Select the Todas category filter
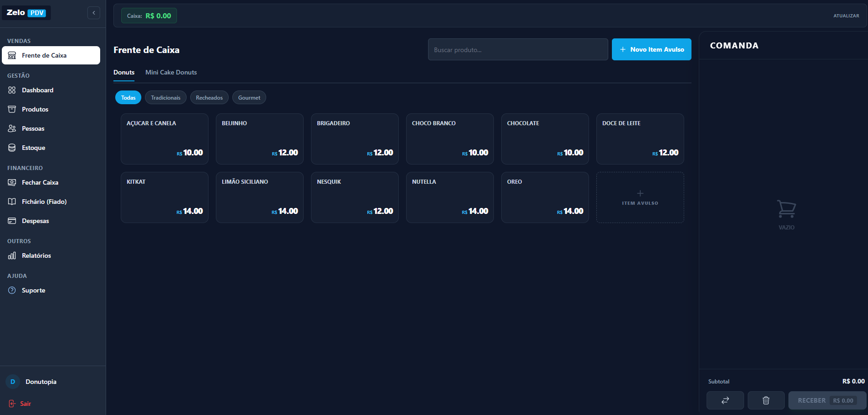The width and height of the screenshot is (868, 415). (128, 97)
